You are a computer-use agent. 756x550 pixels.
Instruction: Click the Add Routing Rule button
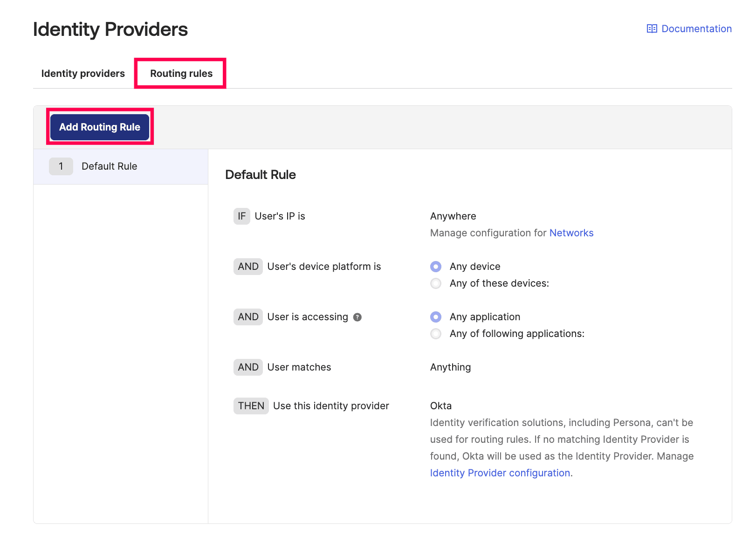pyautogui.click(x=99, y=126)
